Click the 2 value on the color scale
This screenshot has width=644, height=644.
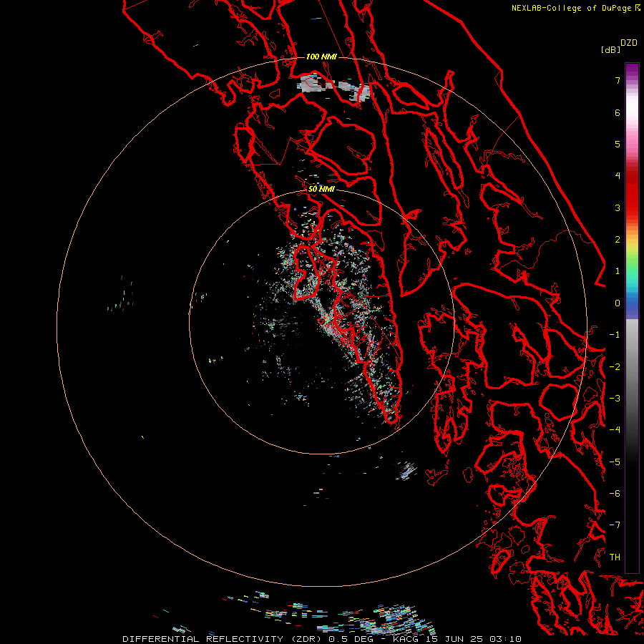[x=618, y=240]
